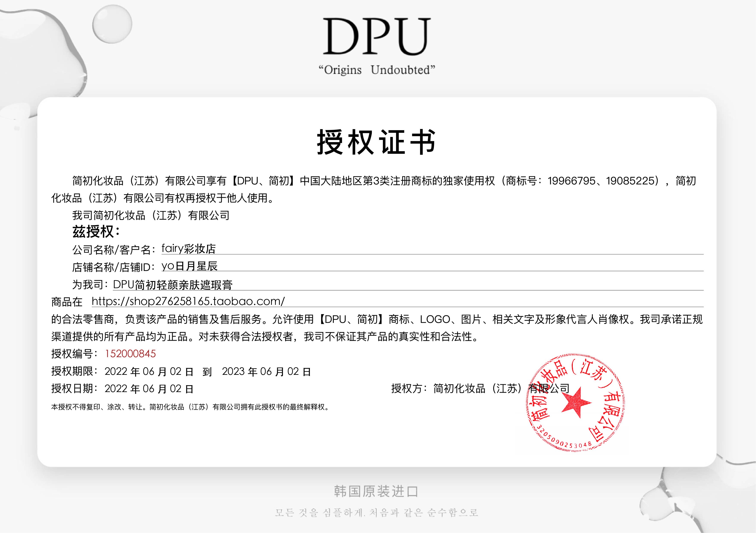Click the red star in the seal
Image resolution: width=756 pixels, height=533 pixels.
(576, 403)
